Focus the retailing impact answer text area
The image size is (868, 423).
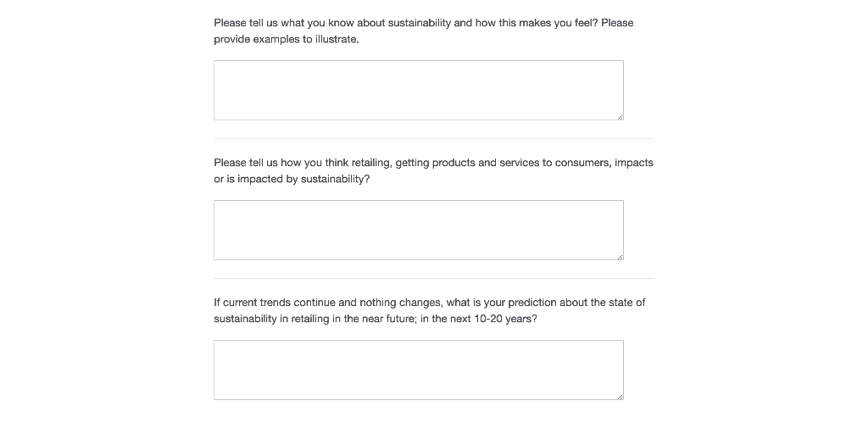point(418,230)
